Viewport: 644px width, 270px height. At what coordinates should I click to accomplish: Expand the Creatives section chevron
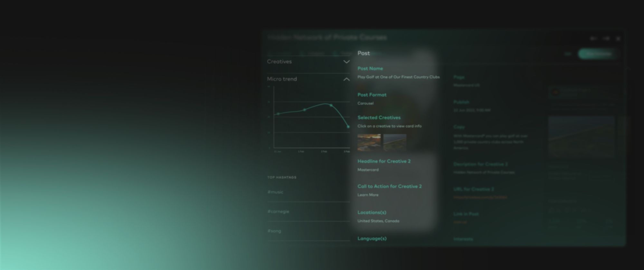tap(346, 62)
